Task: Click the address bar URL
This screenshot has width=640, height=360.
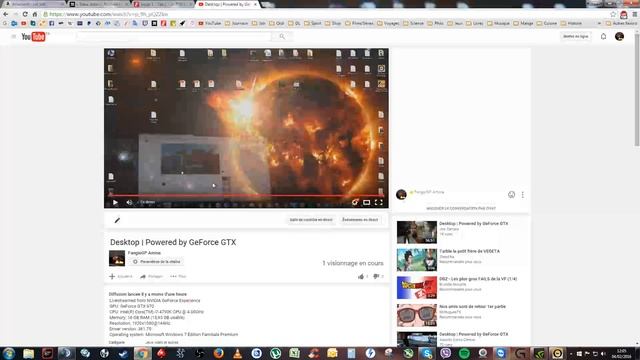Action: (109, 14)
